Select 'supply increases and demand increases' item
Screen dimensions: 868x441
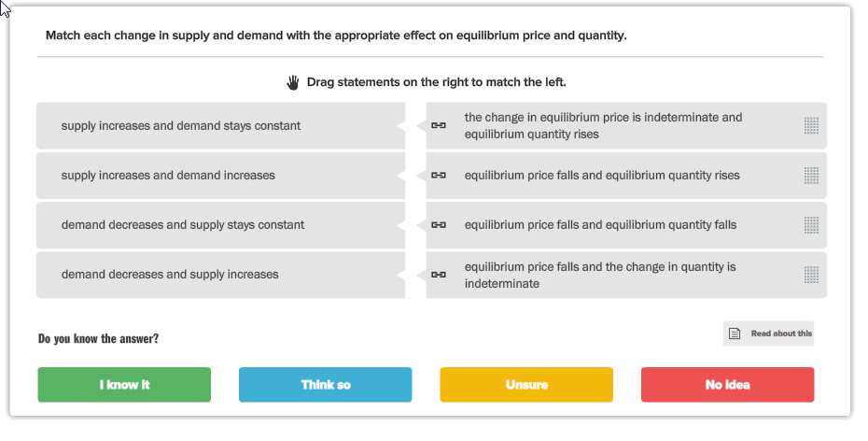[x=221, y=176]
